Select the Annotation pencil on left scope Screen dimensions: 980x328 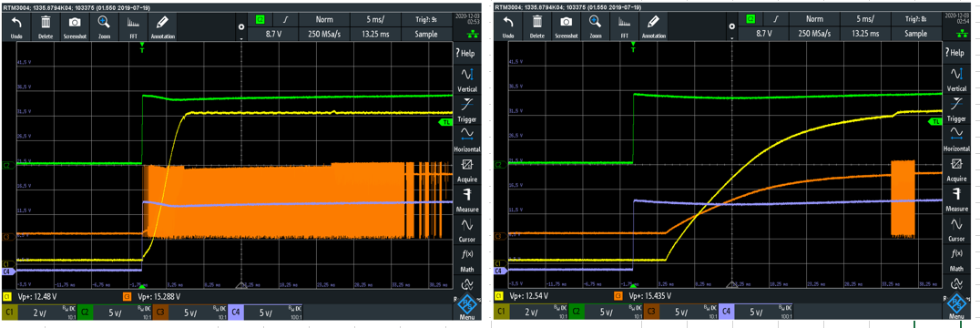(162, 26)
